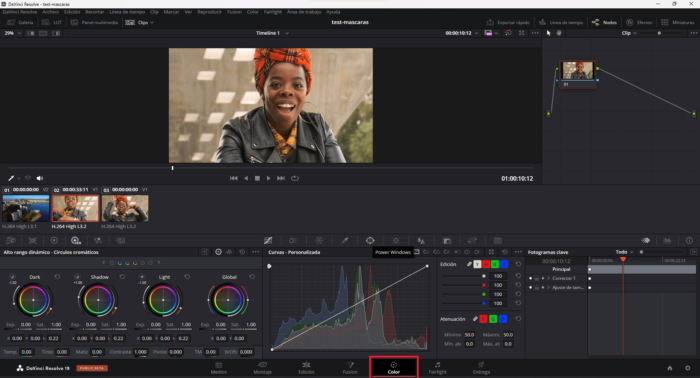700x378 pixels.
Task: Expand the Ajuste de tamaño track
Action: tap(548, 287)
